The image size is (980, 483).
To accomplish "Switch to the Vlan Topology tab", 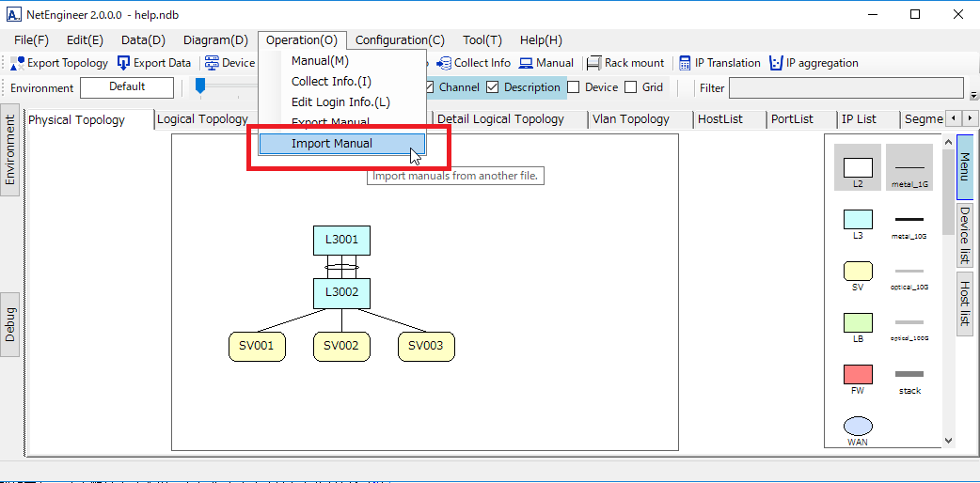I will 631,119.
